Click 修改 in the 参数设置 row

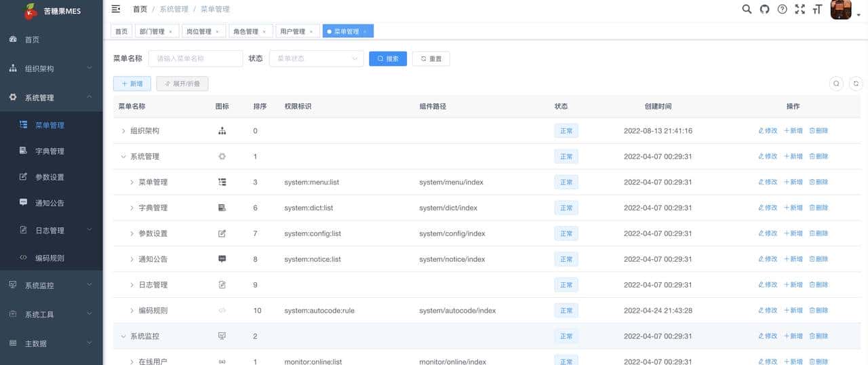(768, 233)
